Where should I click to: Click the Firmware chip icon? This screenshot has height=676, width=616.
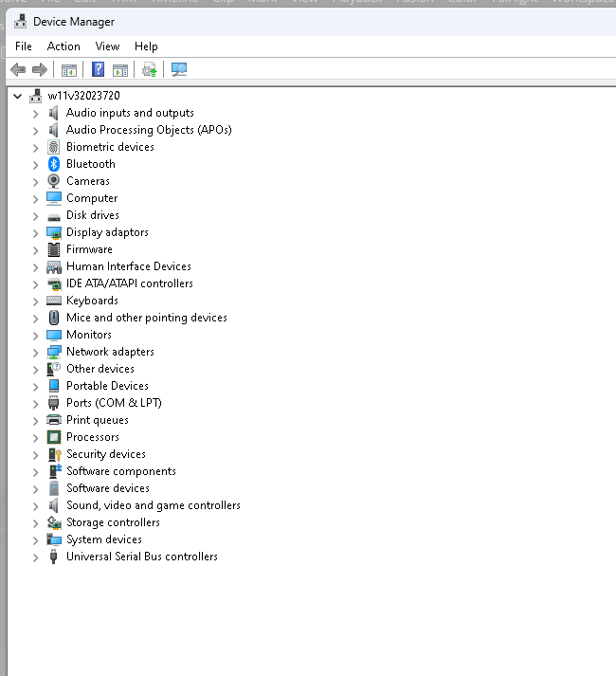54,249
